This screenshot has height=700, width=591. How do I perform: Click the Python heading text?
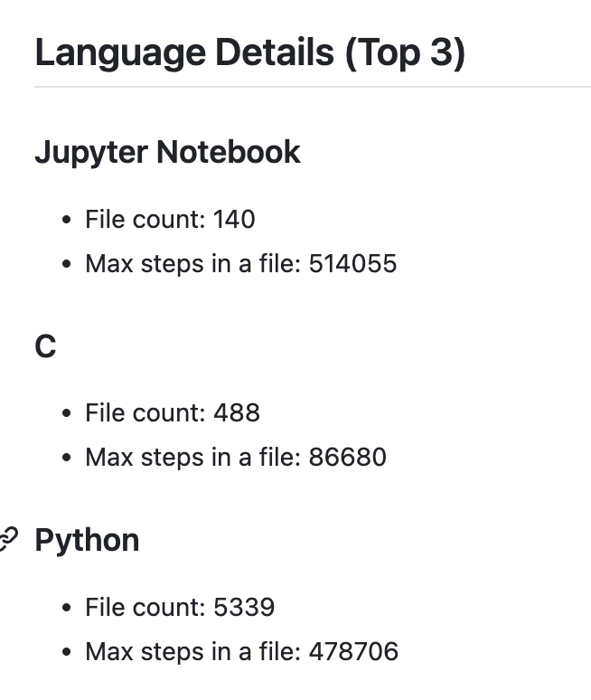87,541
